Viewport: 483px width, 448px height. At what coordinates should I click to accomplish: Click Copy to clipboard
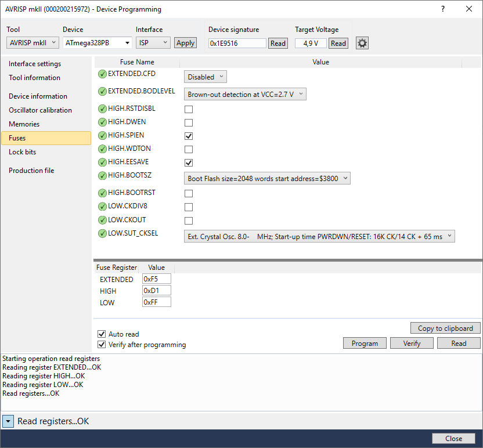445,328
